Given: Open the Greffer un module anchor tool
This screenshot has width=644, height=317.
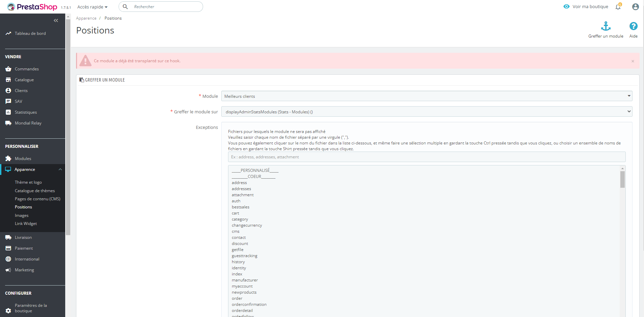Looking at the screenshot, I should coord(605,29).
